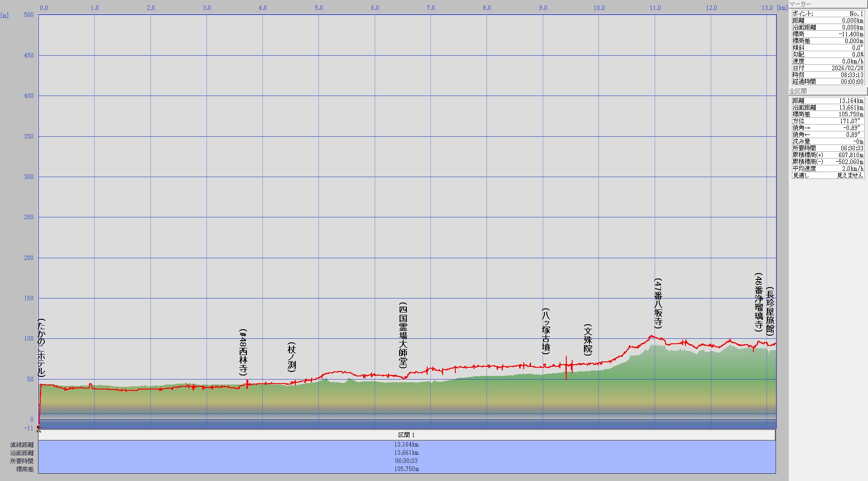Click the たかのこホテル waypoint label
868x481 pixels.
41,348
